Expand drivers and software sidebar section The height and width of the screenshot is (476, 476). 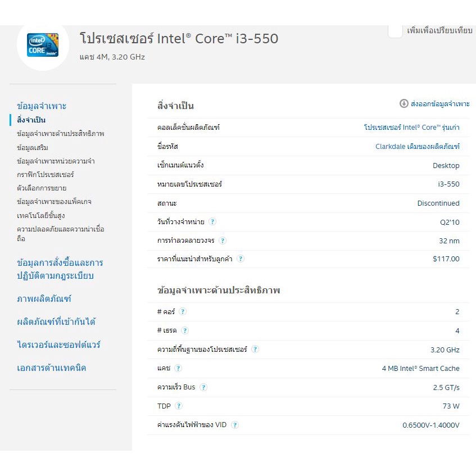(59, 344)
